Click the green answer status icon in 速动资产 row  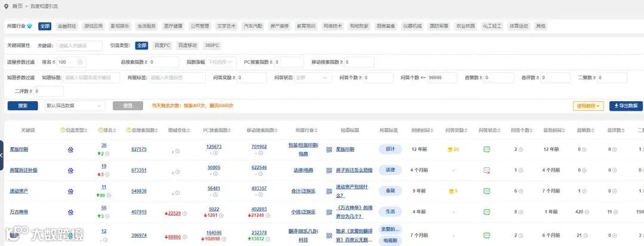pyautogui.click(x=487, y=191)
